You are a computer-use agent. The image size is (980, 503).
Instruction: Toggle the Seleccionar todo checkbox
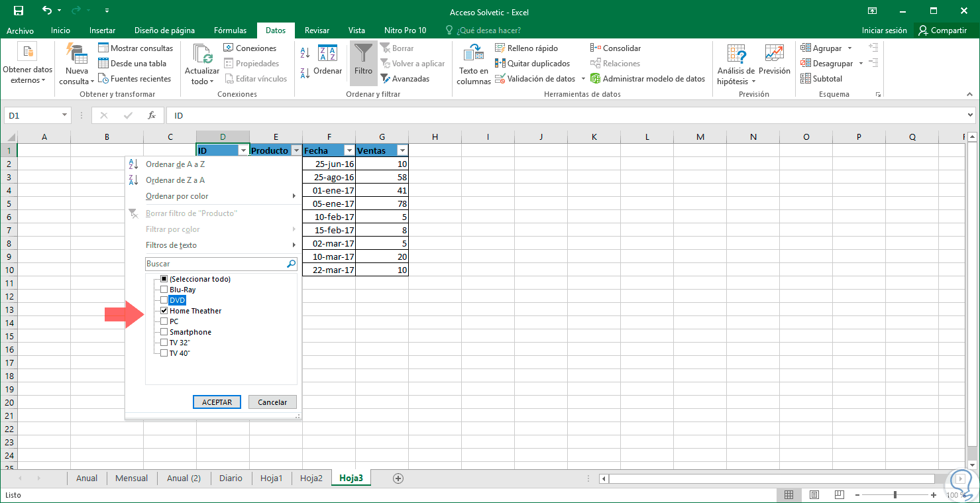164,279
